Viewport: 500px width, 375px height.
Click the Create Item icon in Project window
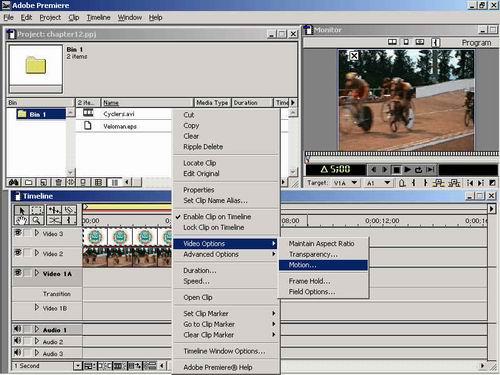pyautogui.click(x=43, y=182)
